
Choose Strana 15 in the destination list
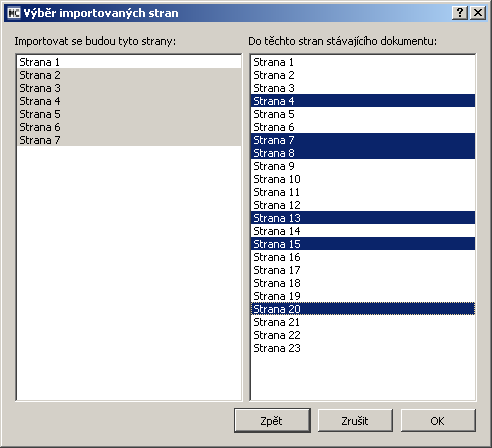[363, 244]
